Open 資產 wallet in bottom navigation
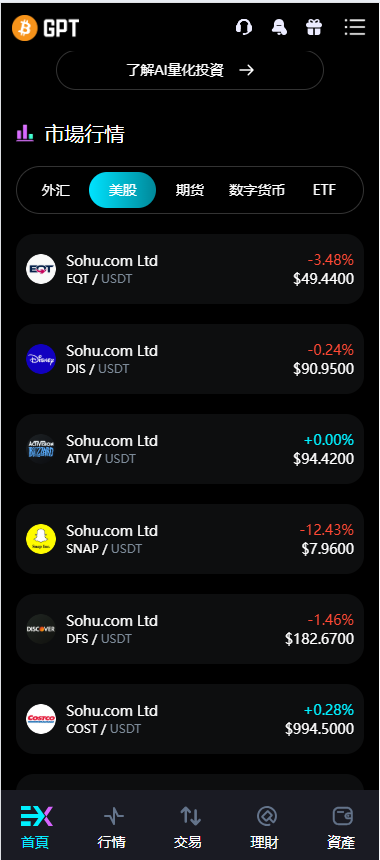The image size is (380, 860). coord(342,827)
